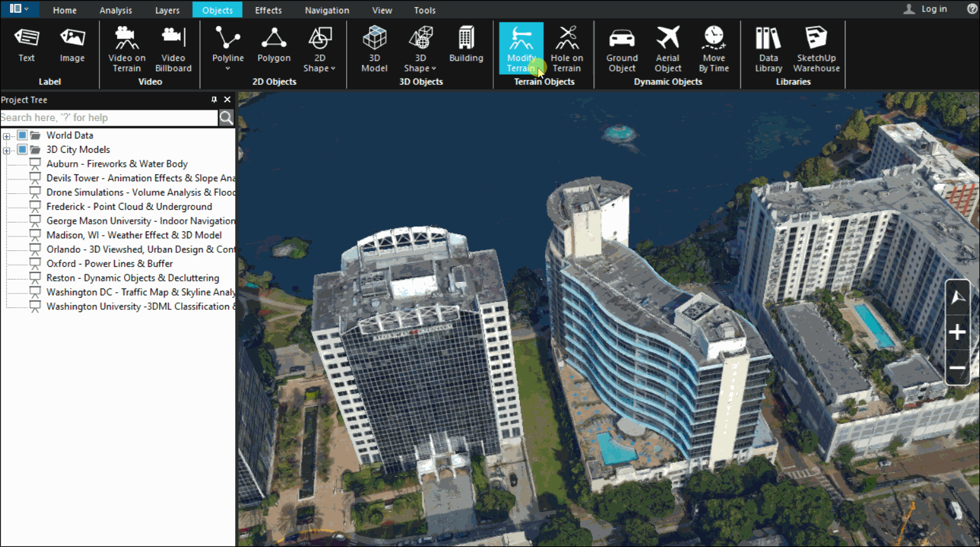Image resolution: width=980 pixels, height=547 pixels.
Task: Click the Log in link
Action: 934,9
